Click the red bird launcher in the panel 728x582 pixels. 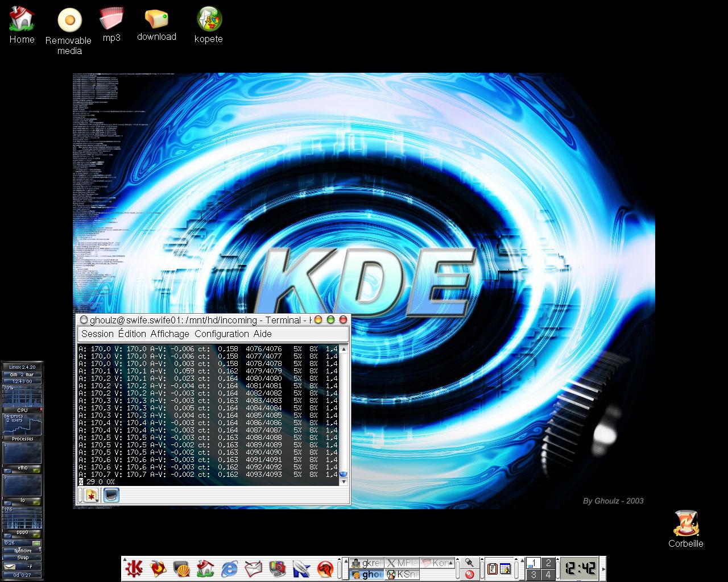pyautogui.click(x=158, y=568)
